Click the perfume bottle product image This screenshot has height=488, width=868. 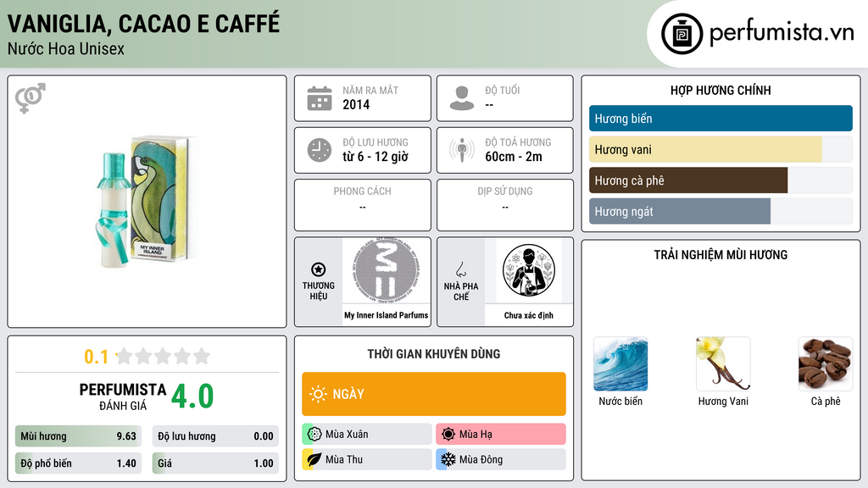(147, 202)
